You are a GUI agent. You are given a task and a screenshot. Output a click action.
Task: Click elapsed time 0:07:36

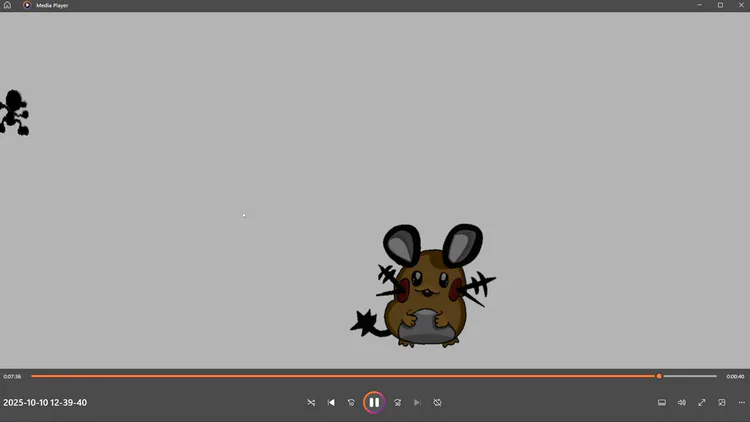click(12, 377)
